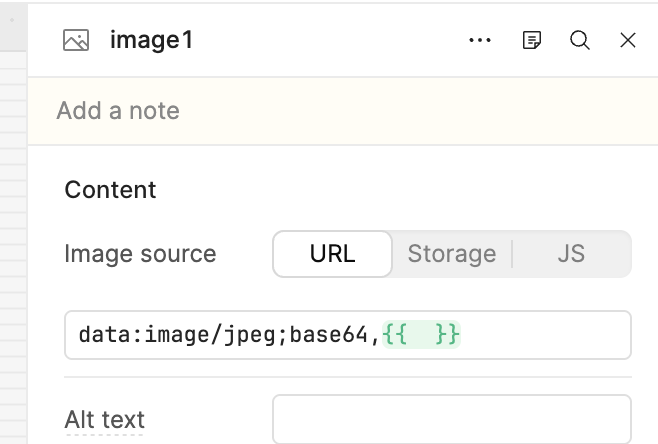Viewport: 658px width, 444px height.
Task: Click the closing }} in source field
Action: pyautogui.click(x=448, y=334)
